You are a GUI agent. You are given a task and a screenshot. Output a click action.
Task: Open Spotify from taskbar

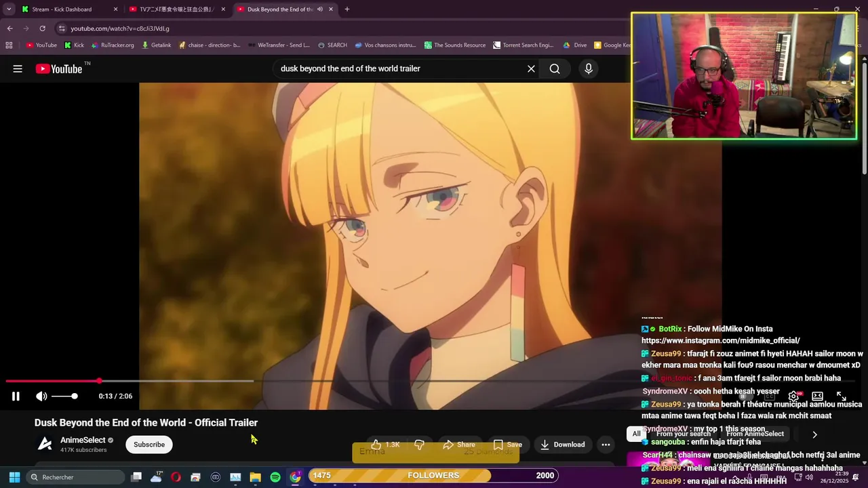(x=275, y=477)
